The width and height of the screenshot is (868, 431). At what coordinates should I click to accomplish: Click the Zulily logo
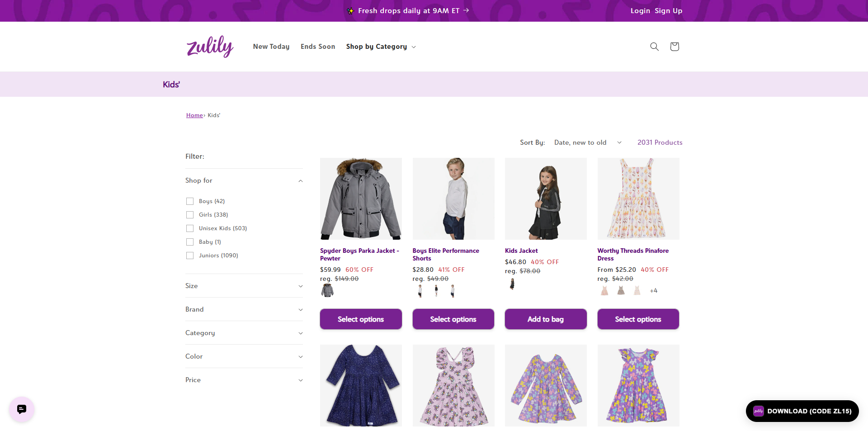(210, 46)
